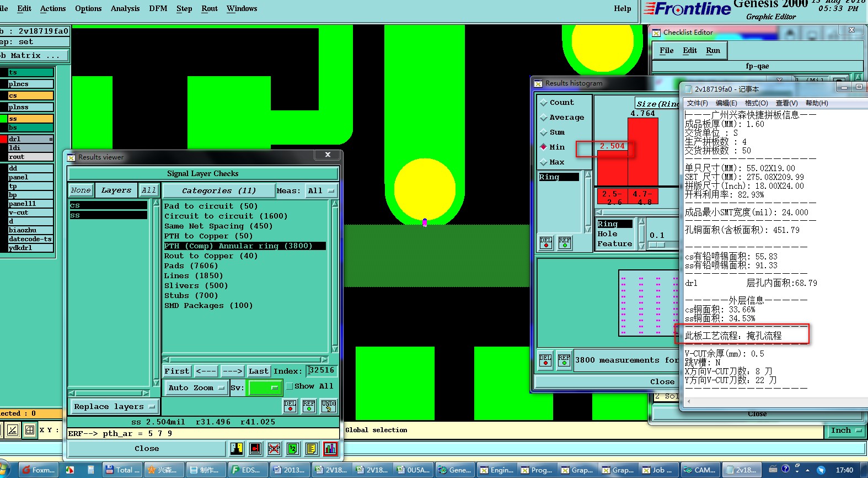The width and height of the screenshot is (868, 478).
Task: Click REF icon beside 3800 measurements text
Action: tap(564, 360)
